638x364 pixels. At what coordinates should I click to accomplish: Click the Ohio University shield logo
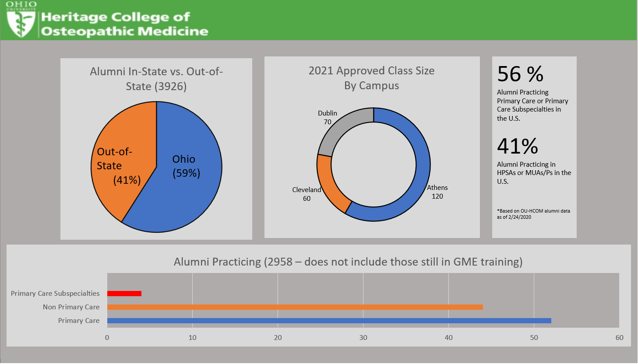[21, 23]
